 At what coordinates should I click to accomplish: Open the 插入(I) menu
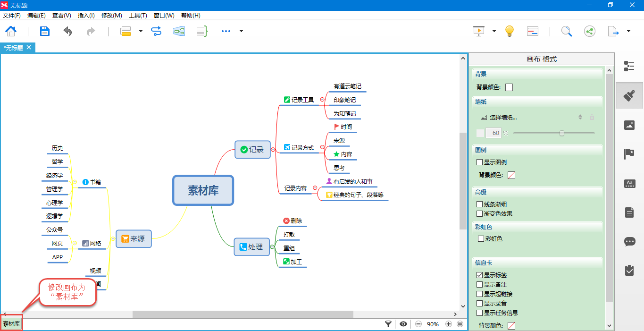click(86, 16)
